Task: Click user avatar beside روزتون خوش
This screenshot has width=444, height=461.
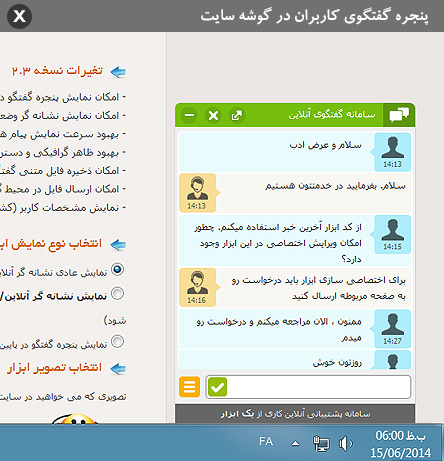Action: [x=392, y=360]
